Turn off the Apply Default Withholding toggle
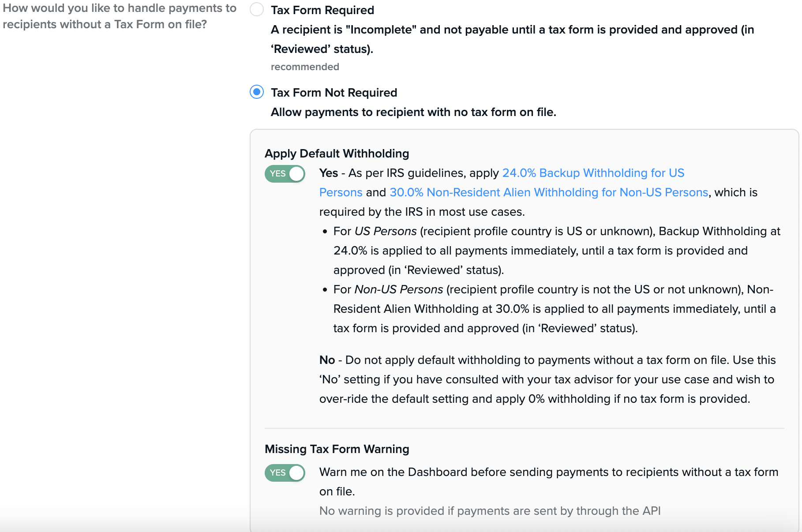The image size is (802, 532). pyautogui.click(x=285, y=173)
